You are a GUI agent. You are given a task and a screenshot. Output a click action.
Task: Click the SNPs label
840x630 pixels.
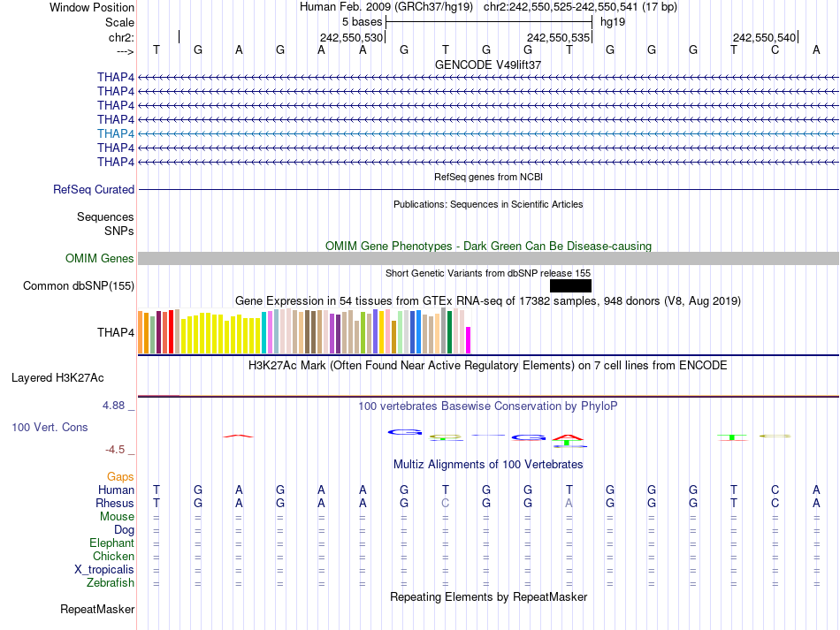point(119,231)
